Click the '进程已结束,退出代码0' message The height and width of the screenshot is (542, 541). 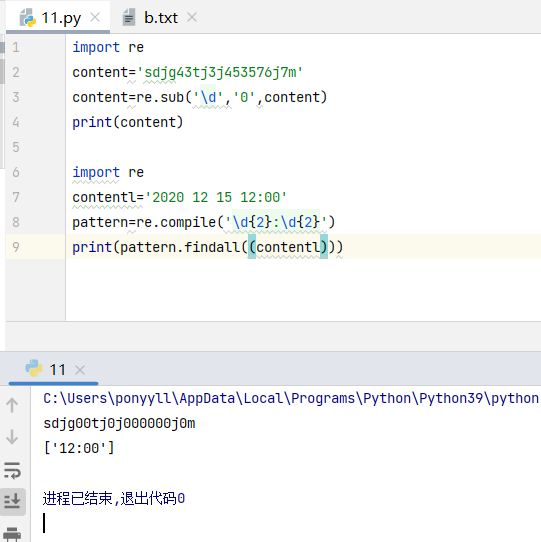(114, 498)
